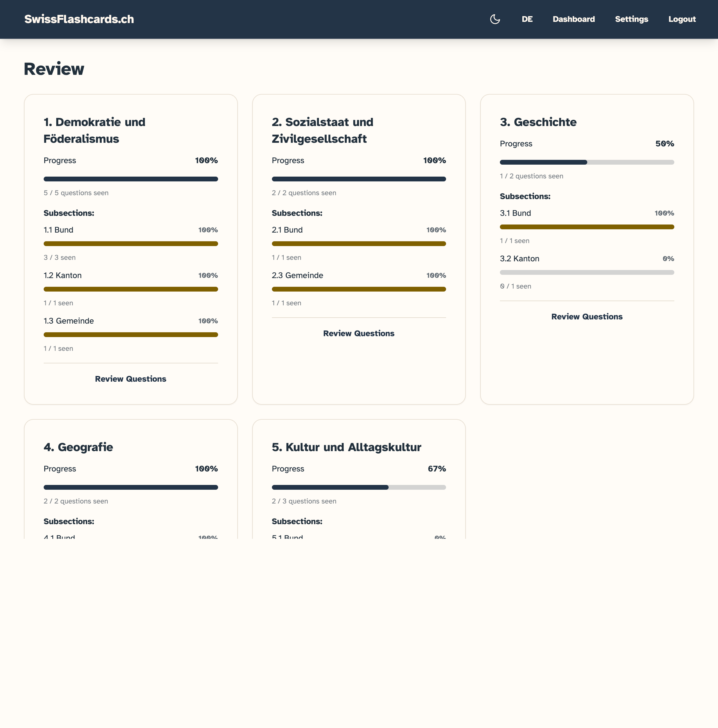718x728 pixels.
Task: Review Questions for Sozialstaat und Zivilgesellschaft
Action: tap(359, 333)
